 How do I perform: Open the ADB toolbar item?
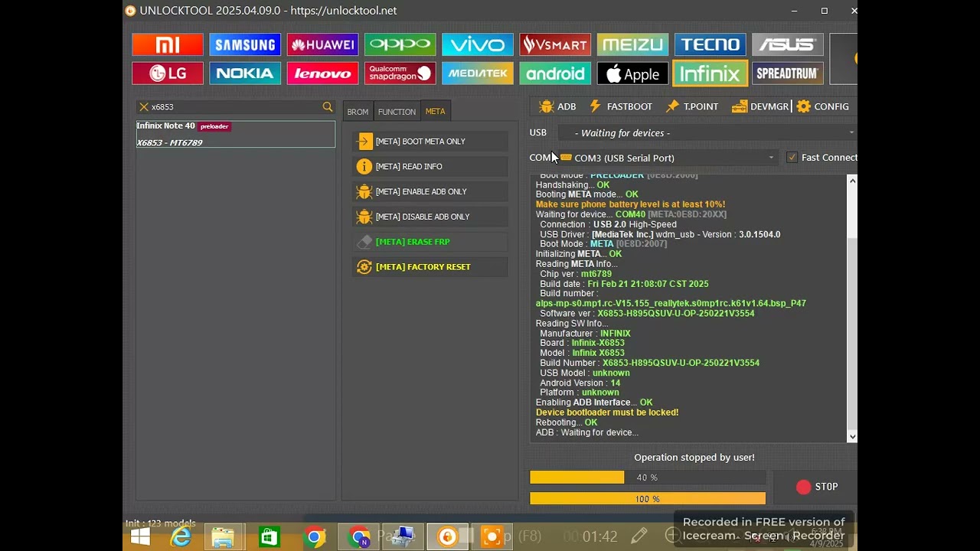[557, 106]
